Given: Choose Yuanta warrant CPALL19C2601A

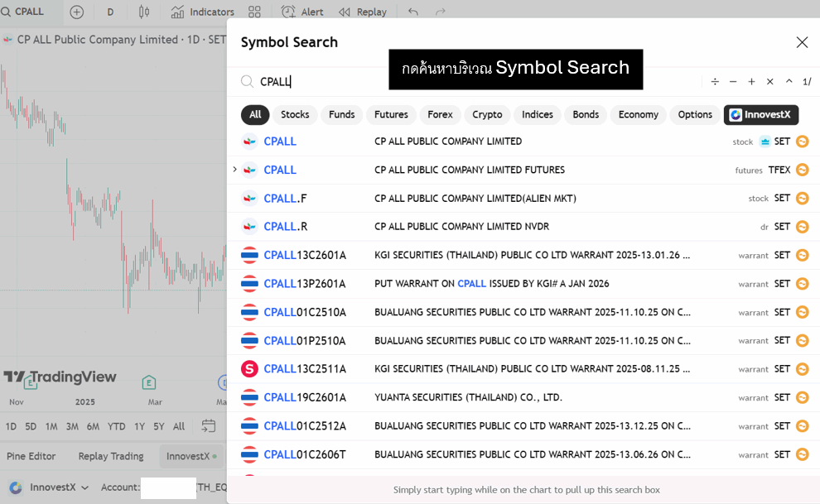Looking at the screenshot, I should (523, 397).
